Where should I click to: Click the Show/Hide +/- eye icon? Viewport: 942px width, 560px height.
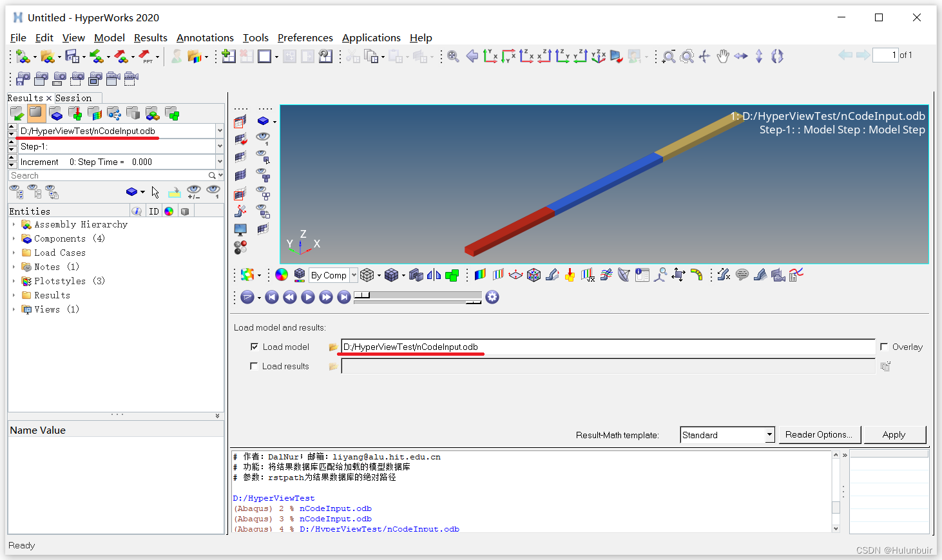point(193,192)
